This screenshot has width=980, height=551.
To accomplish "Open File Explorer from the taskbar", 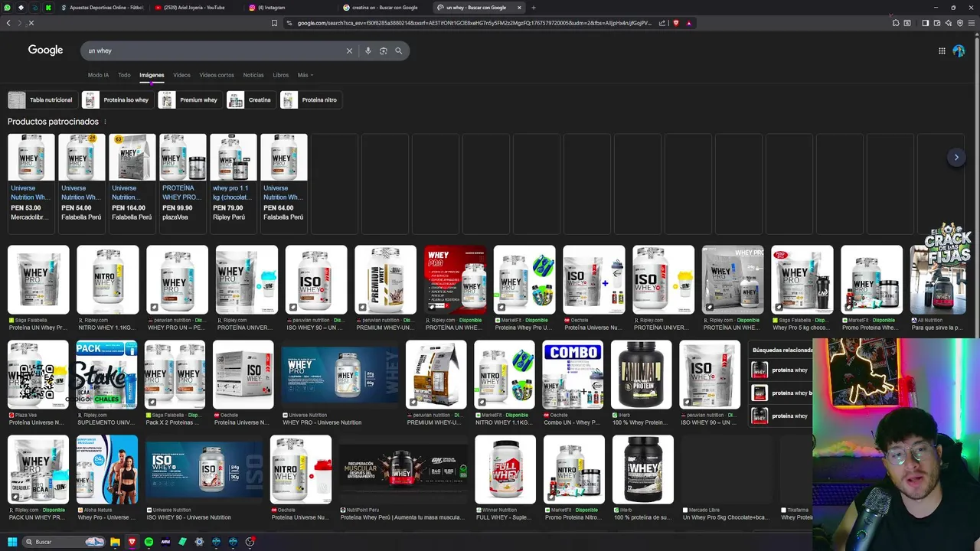I will click(x=115, y=542).
